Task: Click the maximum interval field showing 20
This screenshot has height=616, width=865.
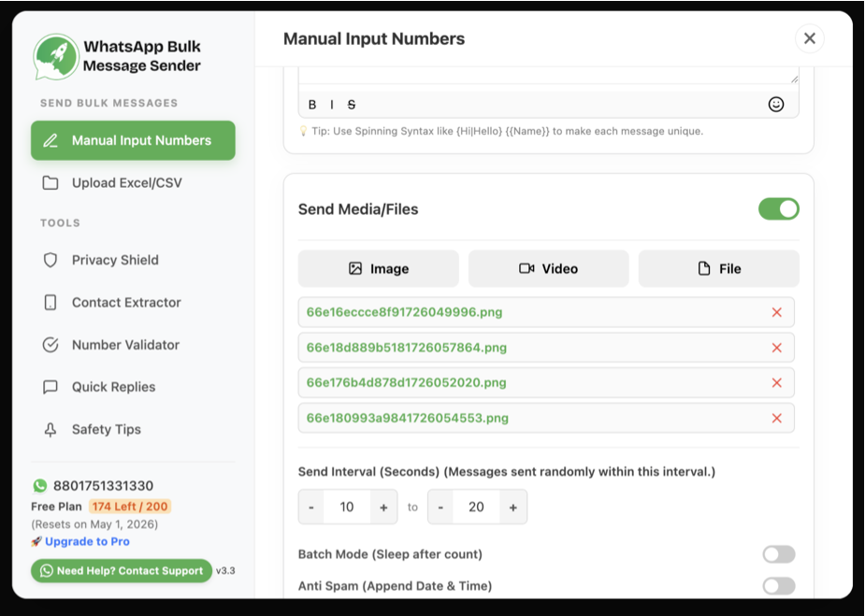Action: coord(476,507)
